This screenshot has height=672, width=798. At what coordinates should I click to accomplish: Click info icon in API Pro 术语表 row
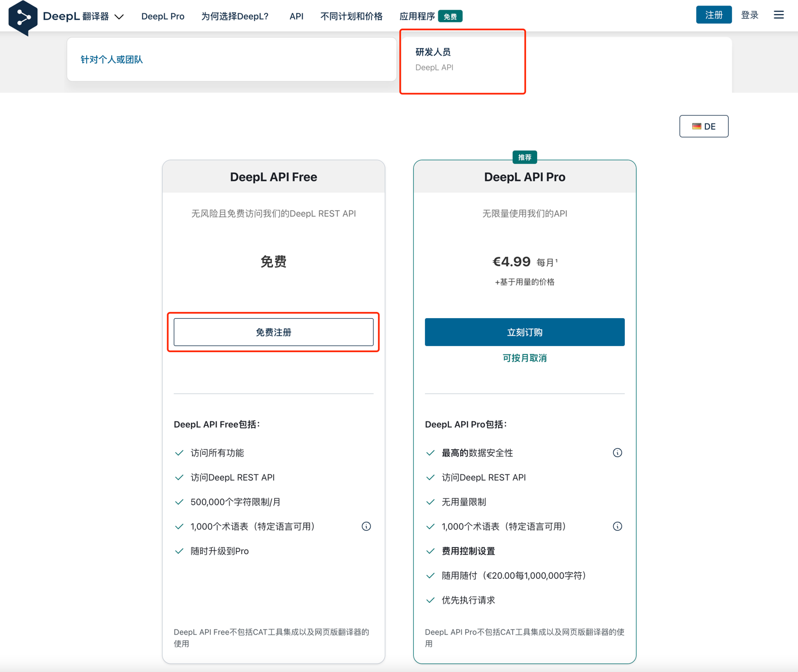click(617, 526)
